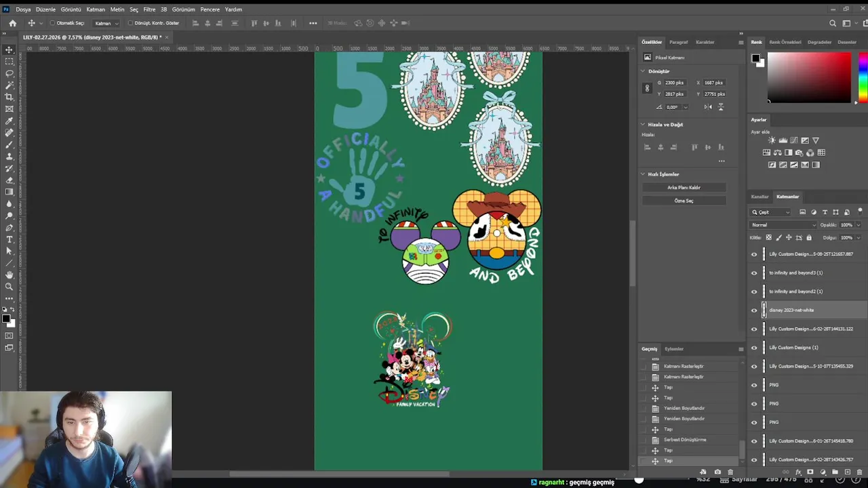The width and height of the screenshot is (868, 488).
Task: Select the Brush tool
Action: pos(9,144)
